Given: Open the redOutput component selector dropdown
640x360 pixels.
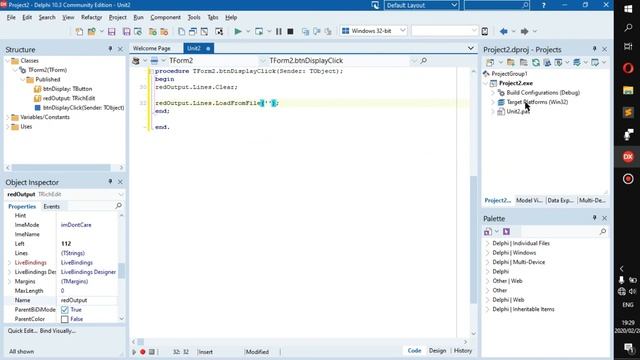Looking at the screenshot, I should coord(120,194).
